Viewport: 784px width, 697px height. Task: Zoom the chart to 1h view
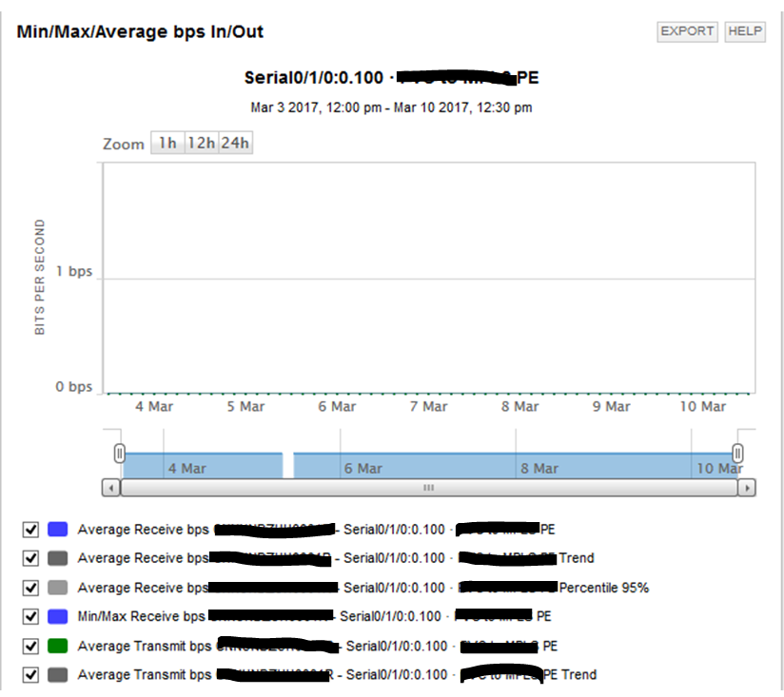click(168, 144)
